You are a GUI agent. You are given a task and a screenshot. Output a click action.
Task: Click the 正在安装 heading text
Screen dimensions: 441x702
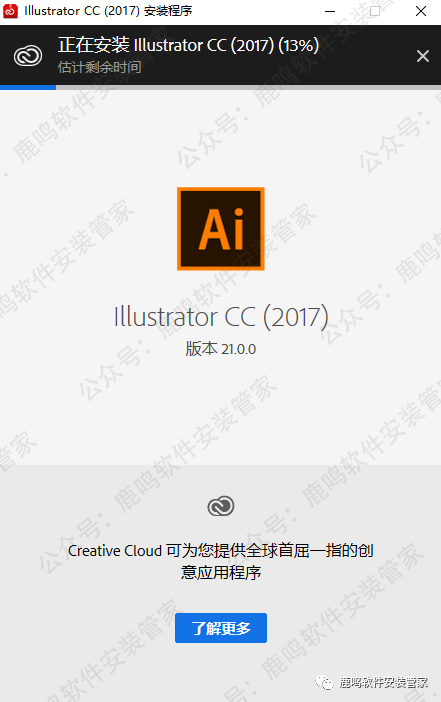pos(94,45)
